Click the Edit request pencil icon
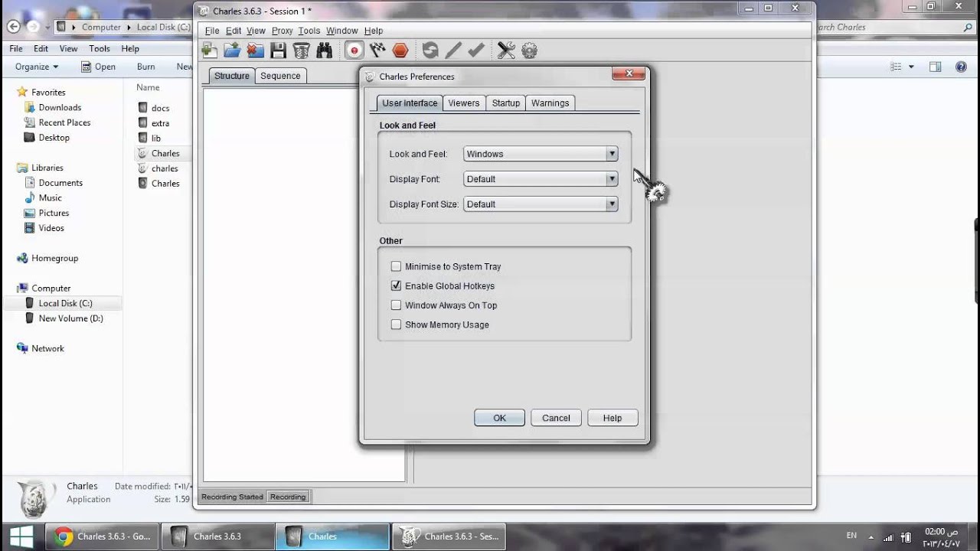Viewport: 980px width, 551px height. coord(453,51)
